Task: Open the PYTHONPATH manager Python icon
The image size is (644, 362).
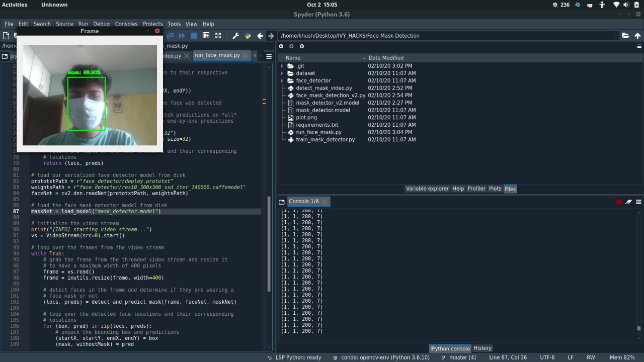Action: [x=248, y=36]
